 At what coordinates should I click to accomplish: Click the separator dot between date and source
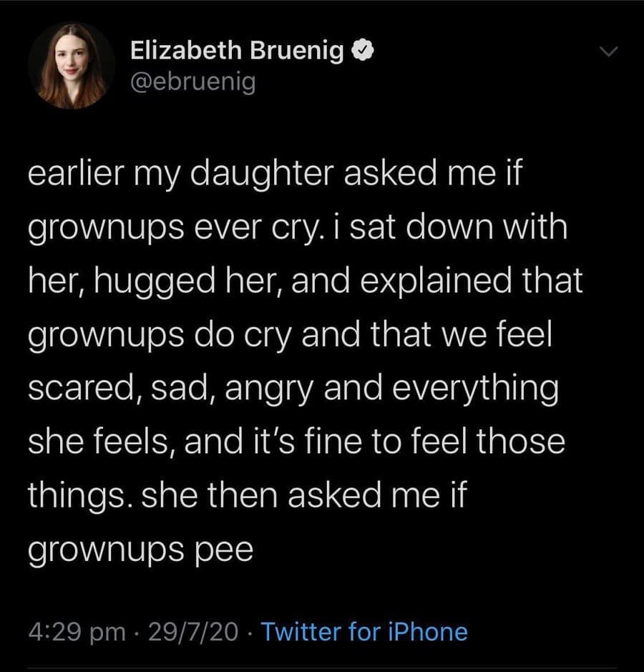(248, 633)
